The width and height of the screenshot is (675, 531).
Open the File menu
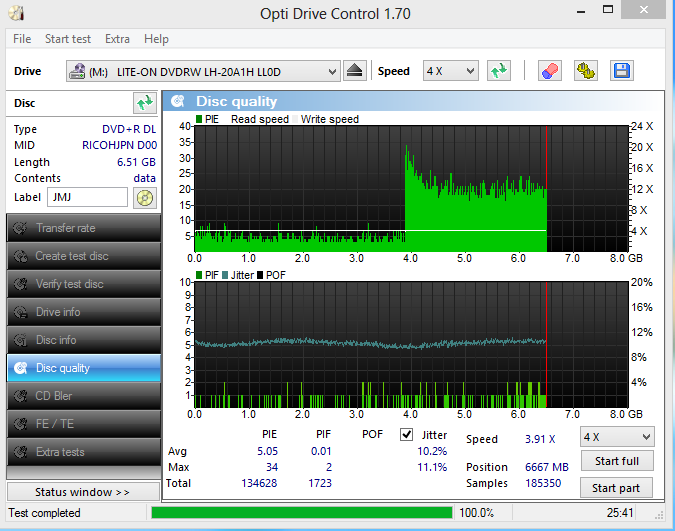pos(22,39)
